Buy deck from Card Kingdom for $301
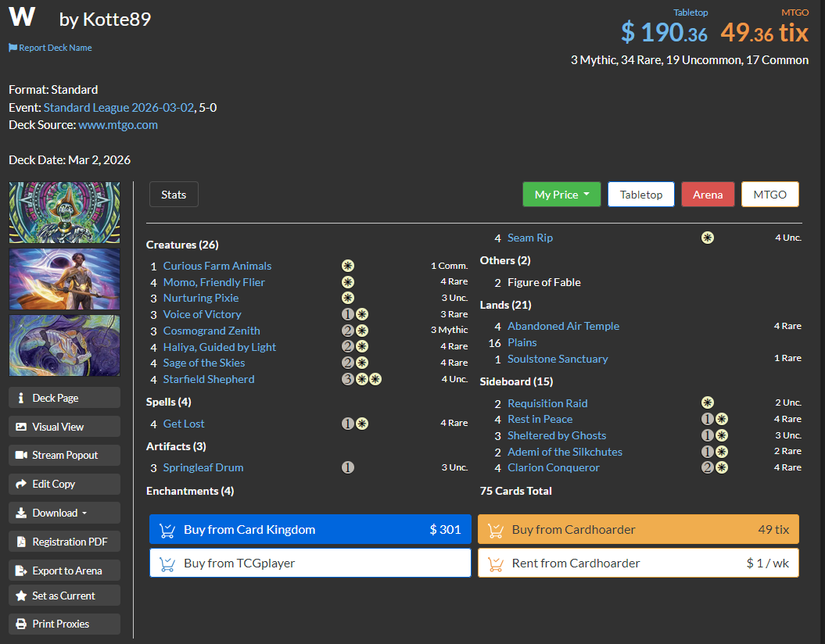The image size is (825, 644). click(310, 529)
